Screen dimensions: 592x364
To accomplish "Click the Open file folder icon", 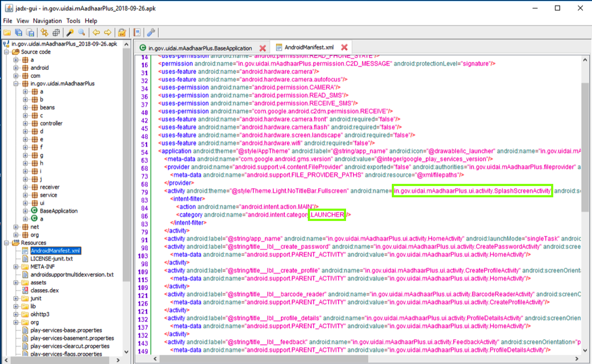I will click(7, 33).
